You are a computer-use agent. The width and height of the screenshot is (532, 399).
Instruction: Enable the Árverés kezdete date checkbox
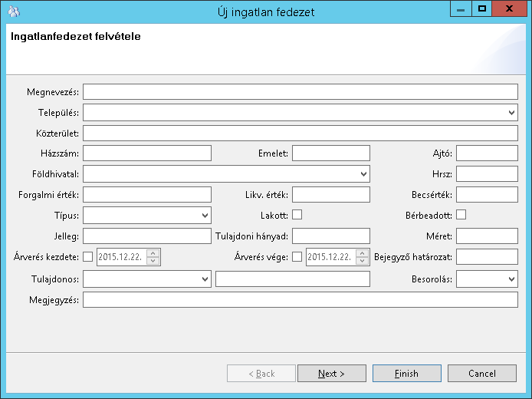(x=87, y=257)
